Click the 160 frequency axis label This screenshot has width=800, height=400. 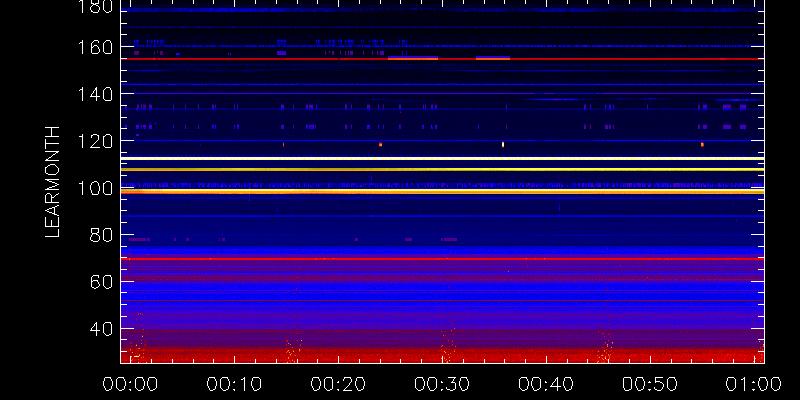pos(95,47)
